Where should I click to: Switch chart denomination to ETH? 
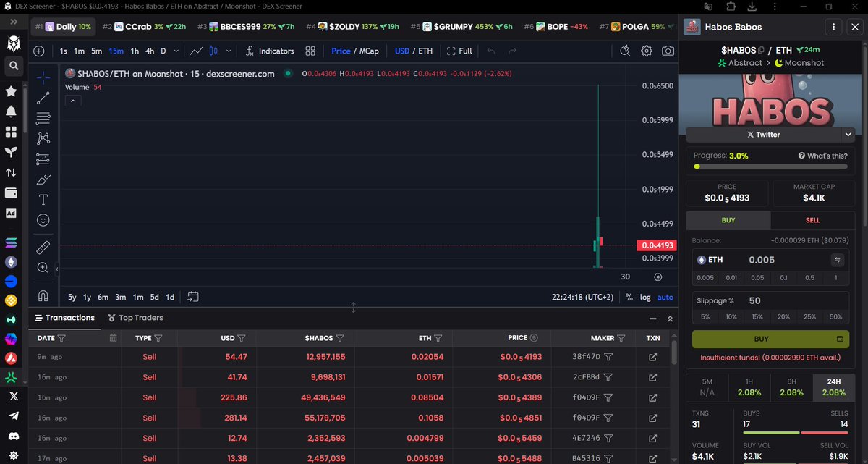(x=425, y=51)
